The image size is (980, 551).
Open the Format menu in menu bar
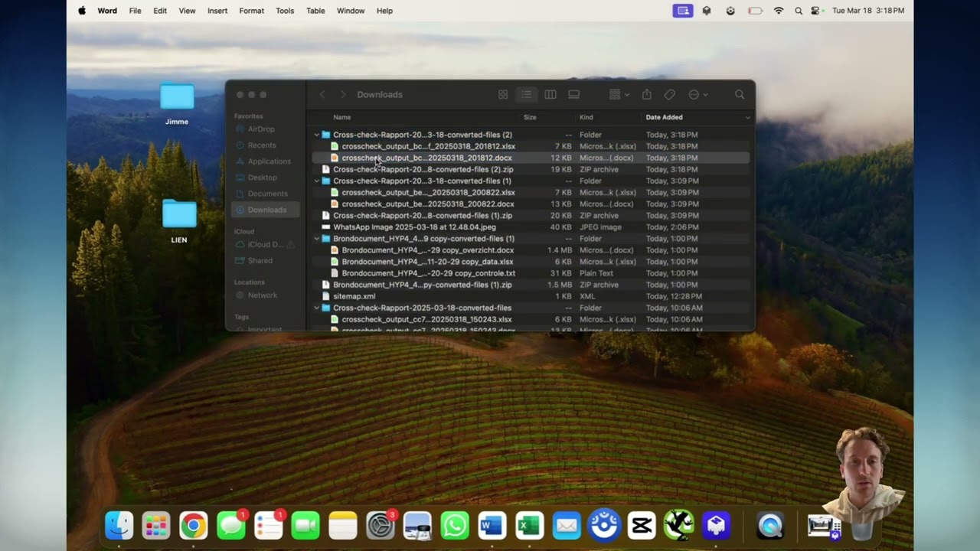(251, 11)
